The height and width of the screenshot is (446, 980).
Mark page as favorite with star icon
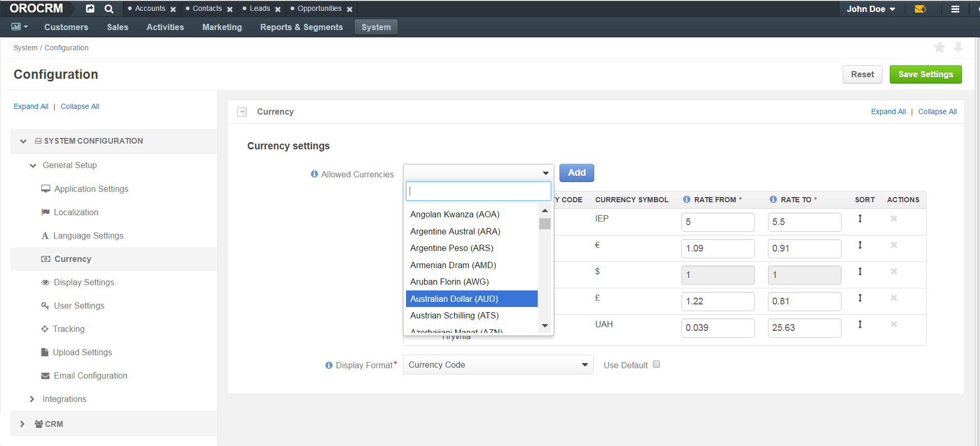tap(939, 48)
